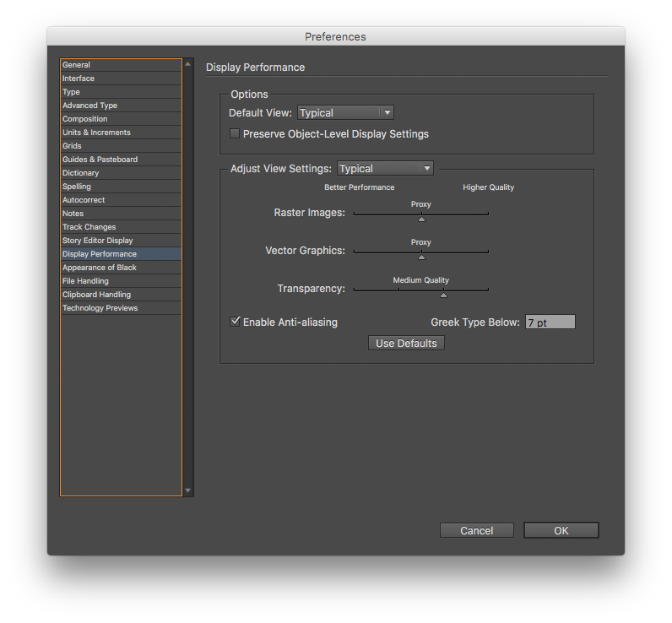This screenshot has height=623, width=672.
Task: Click the category list scroll down arrow
Action: [187, 490]
